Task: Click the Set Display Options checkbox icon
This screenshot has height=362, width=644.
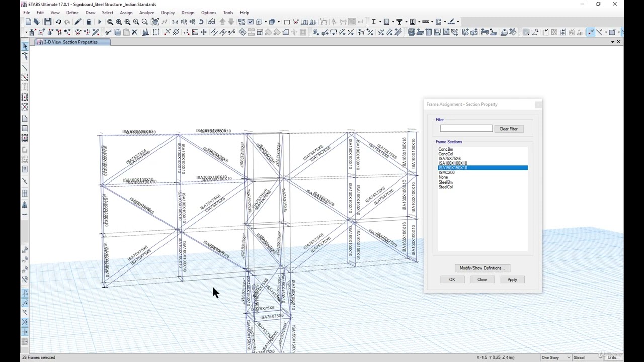Action: point(250,22)
